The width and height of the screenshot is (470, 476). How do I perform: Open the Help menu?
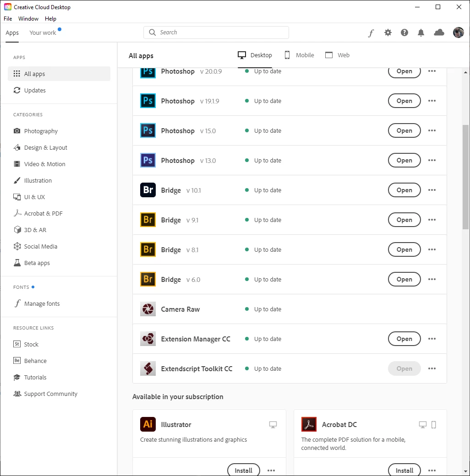point(50,19)
